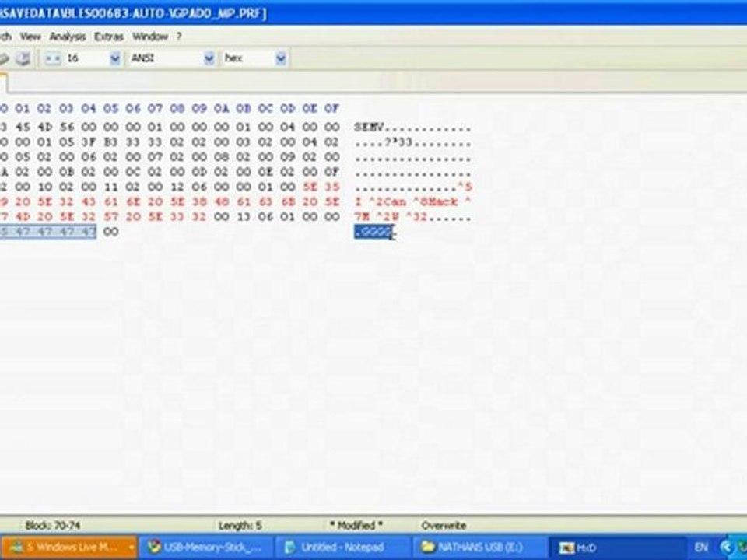747x560 pixels.
Task: Click the Overwrite mode status indicator
Action: (x=444, y=526)
